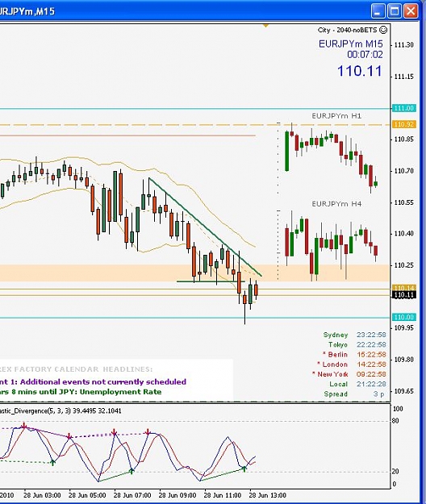Click the 110.14 yellow price axis label
This screenshot has height=504, width=426.
coord(404,288)
